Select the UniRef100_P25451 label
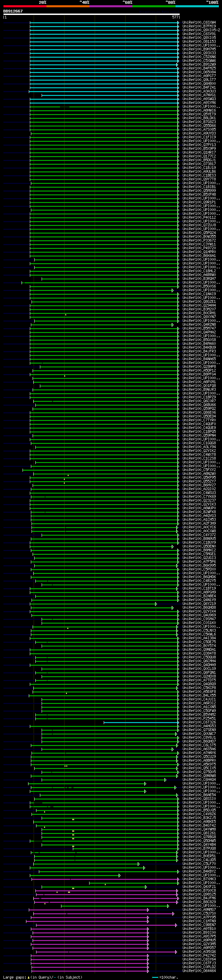This screenshot has height=980, width=222. pos(199,718)
